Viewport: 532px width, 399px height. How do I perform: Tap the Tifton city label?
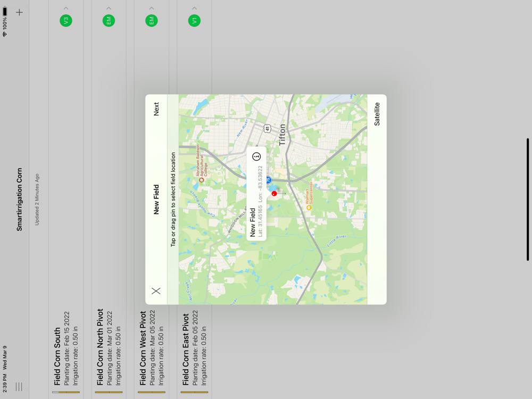point(282,135)
